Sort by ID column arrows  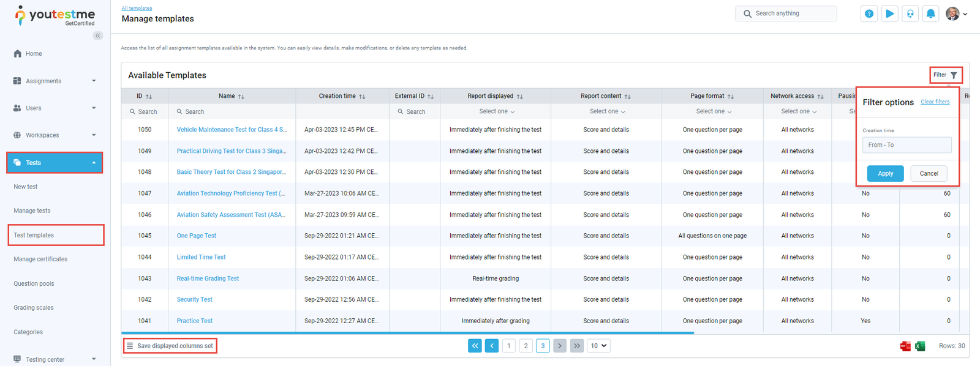click(149, 97)
